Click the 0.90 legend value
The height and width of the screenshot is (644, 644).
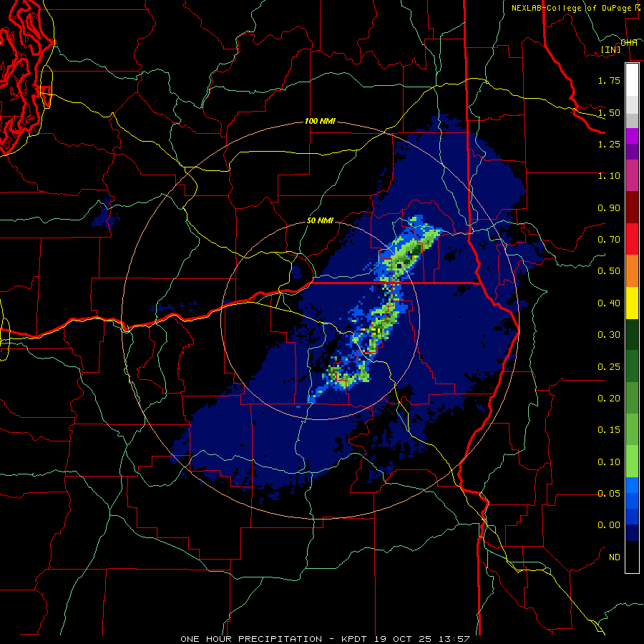pyautogui.click(x=609, y=208)
